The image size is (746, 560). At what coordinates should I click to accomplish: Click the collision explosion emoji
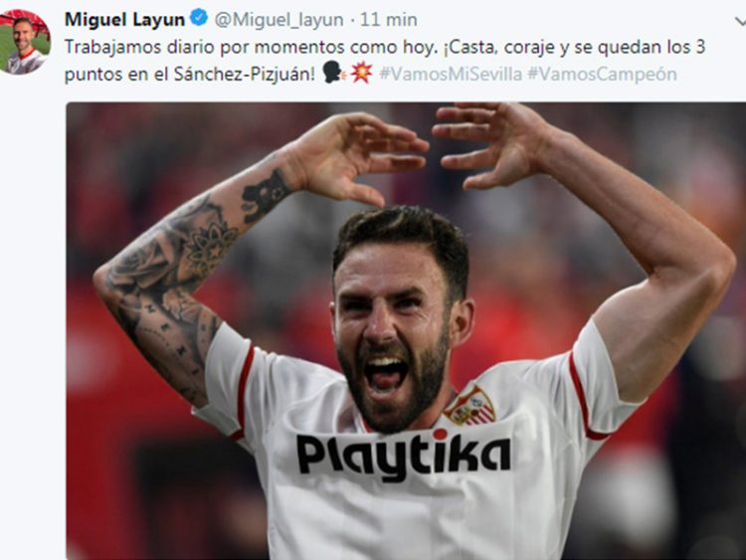pyautogui.click(x=361, y=73)
